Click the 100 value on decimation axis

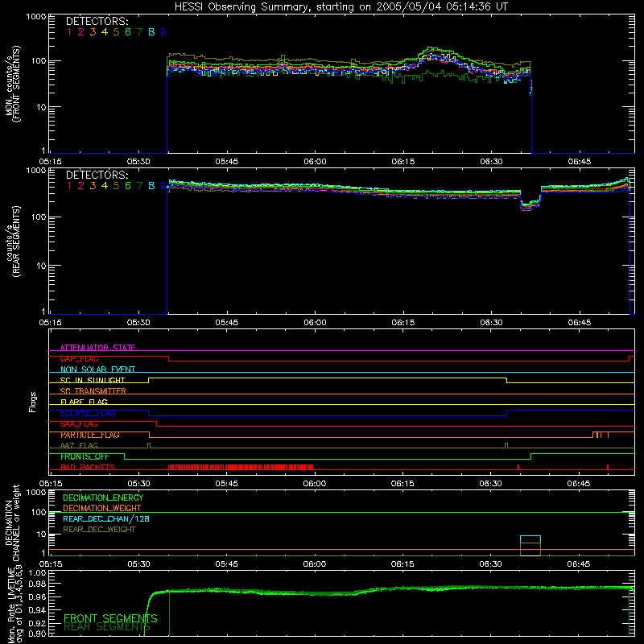click(39, 512)
